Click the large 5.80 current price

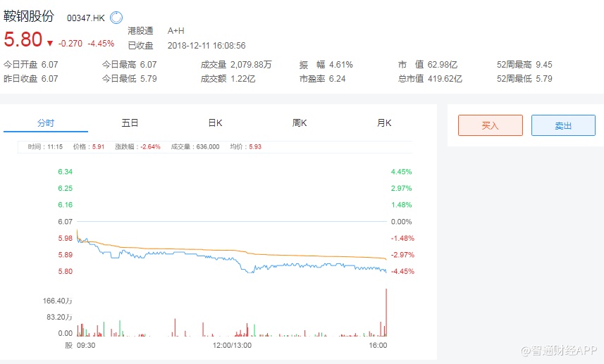[x=23, y=40]
